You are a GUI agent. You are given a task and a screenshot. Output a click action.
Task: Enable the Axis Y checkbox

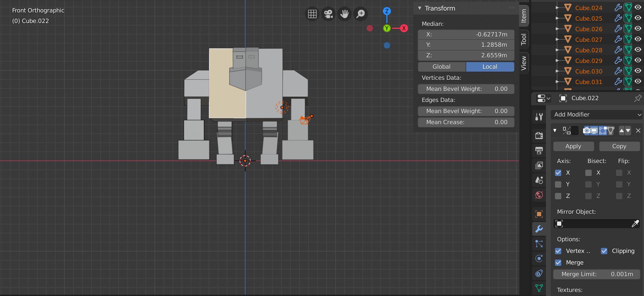(558, 184)
